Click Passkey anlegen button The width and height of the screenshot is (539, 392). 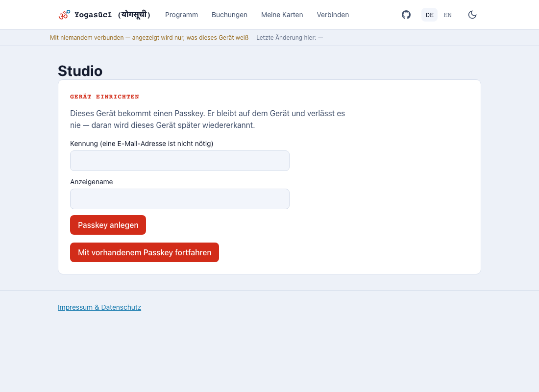coord(108,225)
